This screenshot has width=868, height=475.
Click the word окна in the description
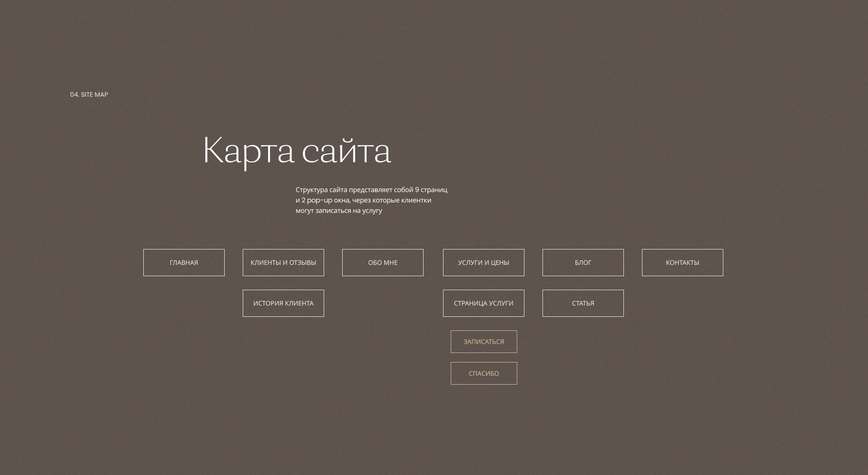pos(341,200)
